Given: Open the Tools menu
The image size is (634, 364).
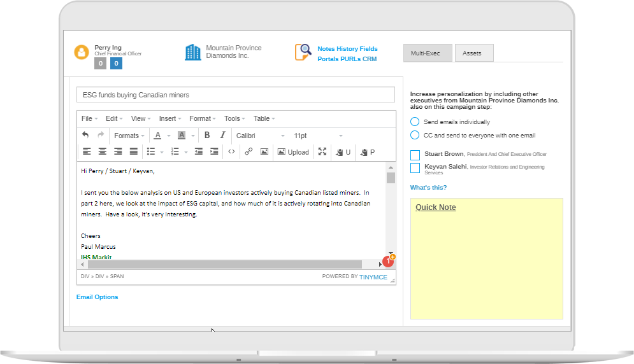Looking at the screenshot, I should [x=234, y=118].
